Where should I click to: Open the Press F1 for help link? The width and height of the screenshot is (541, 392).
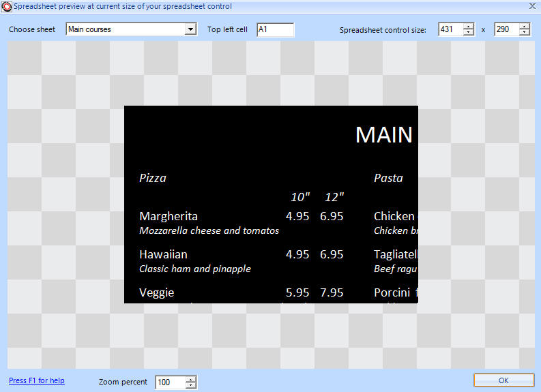tap(37, 380)
